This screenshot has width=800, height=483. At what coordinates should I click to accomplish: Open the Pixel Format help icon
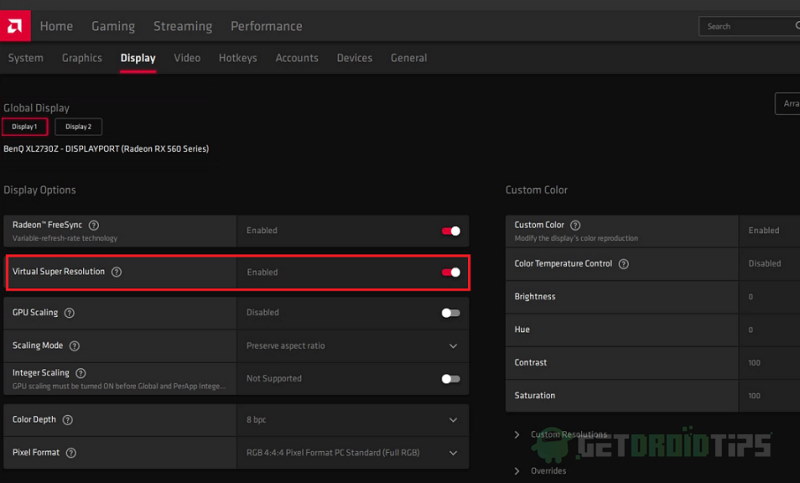click(x=71, y=452)
